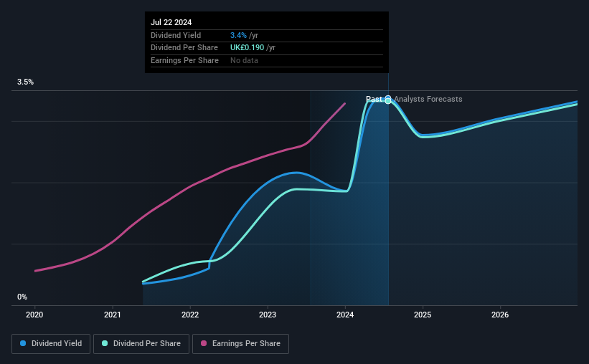Viewport: 589px width, 364px height.
Task: Click the Jul 22 2024 tooltip date header
Action: (171, 22)
